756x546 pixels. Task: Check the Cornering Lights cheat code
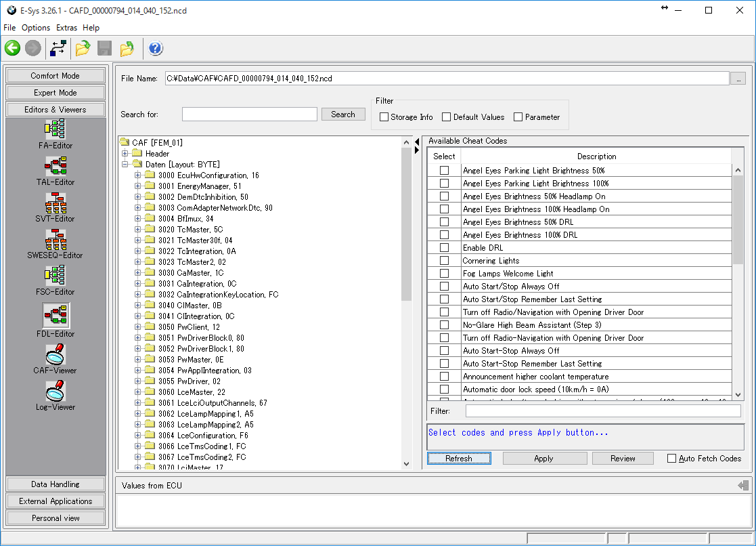coord(444,261)
